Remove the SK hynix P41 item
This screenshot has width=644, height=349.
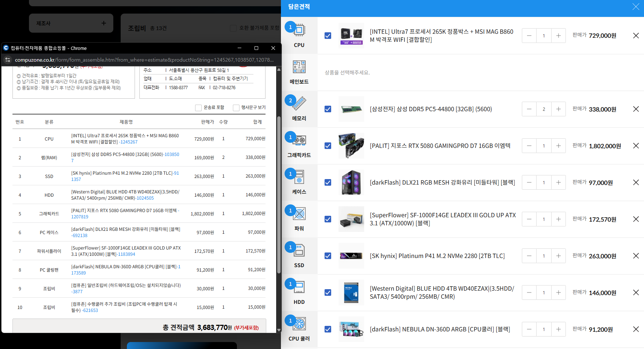click(x=636, y=256)
